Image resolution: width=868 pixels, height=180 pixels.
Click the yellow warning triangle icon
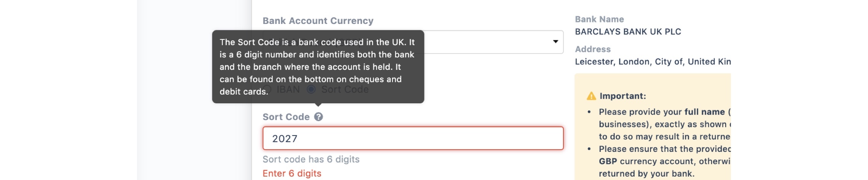pos(591,96)
